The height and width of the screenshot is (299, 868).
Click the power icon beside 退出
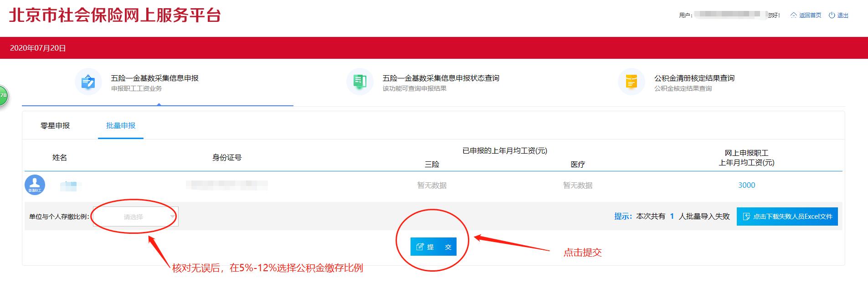point(832,15)
